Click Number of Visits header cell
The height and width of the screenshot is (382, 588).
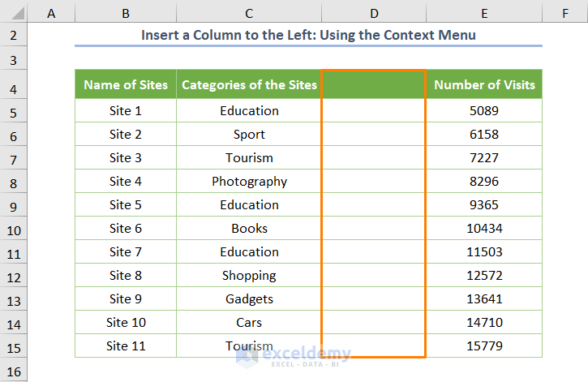click(484, 84)
